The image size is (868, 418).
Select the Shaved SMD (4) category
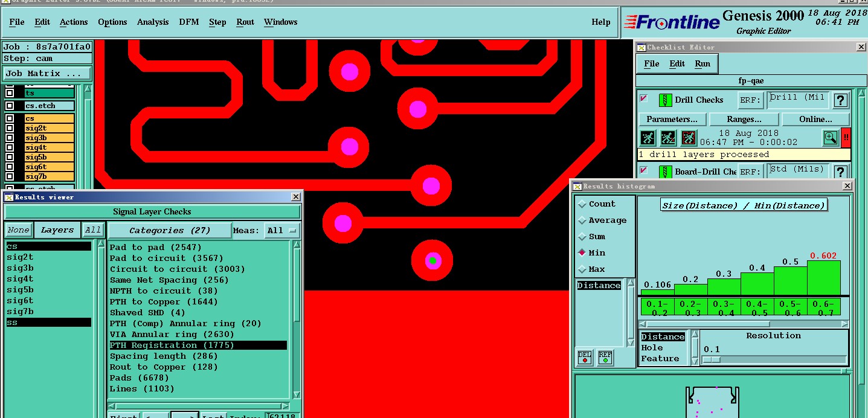(198, 313)
